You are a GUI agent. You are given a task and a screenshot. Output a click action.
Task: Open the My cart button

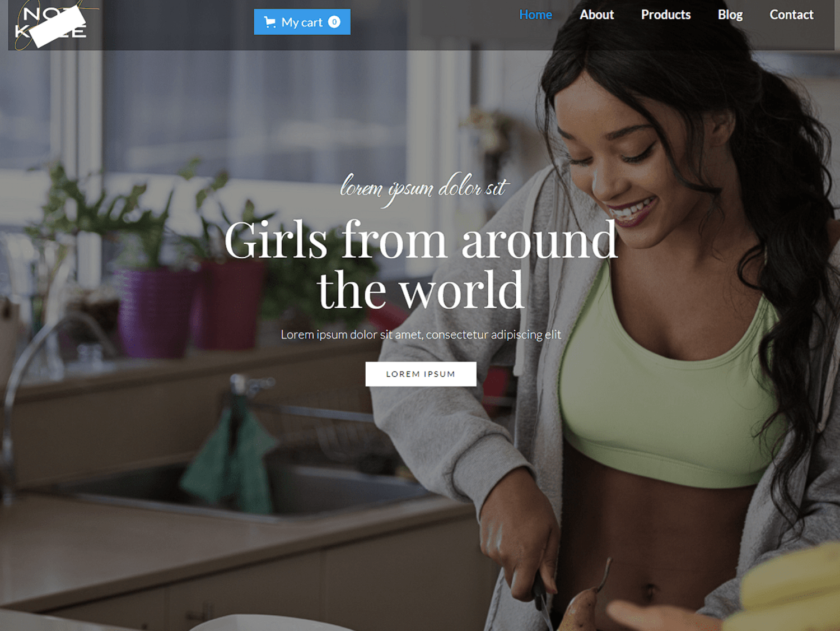point(302,22)
